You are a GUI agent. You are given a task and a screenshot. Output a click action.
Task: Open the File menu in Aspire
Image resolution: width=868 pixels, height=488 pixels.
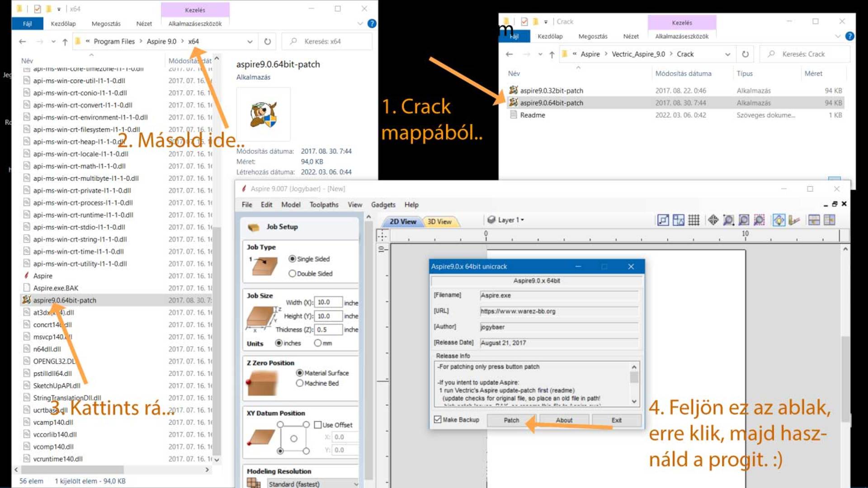point(247,205)
